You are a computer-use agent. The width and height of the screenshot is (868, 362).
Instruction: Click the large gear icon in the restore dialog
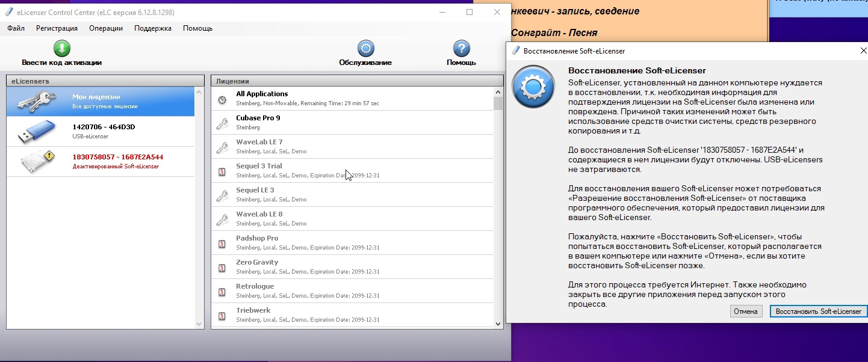coord(533,87)
